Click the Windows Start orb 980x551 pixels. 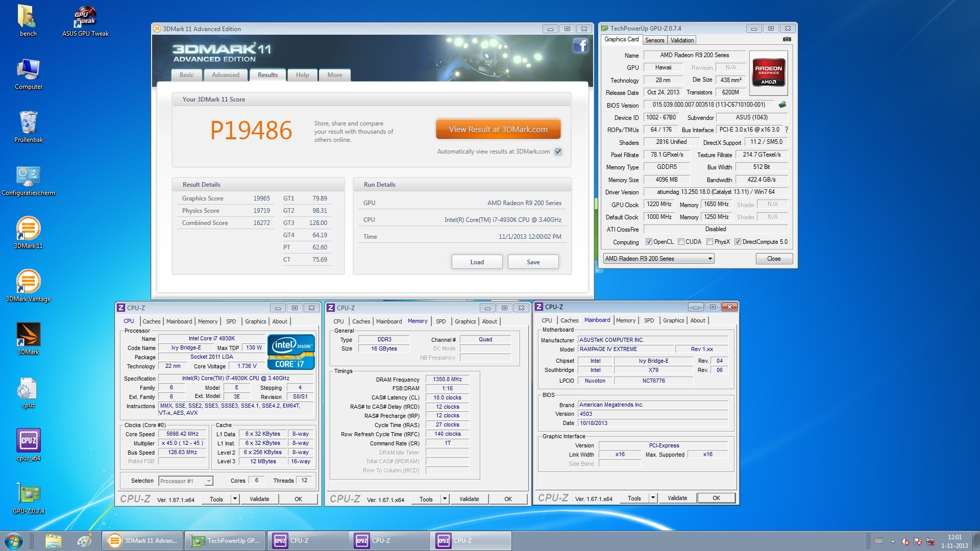pyautogui.click(x=14, y=540)
